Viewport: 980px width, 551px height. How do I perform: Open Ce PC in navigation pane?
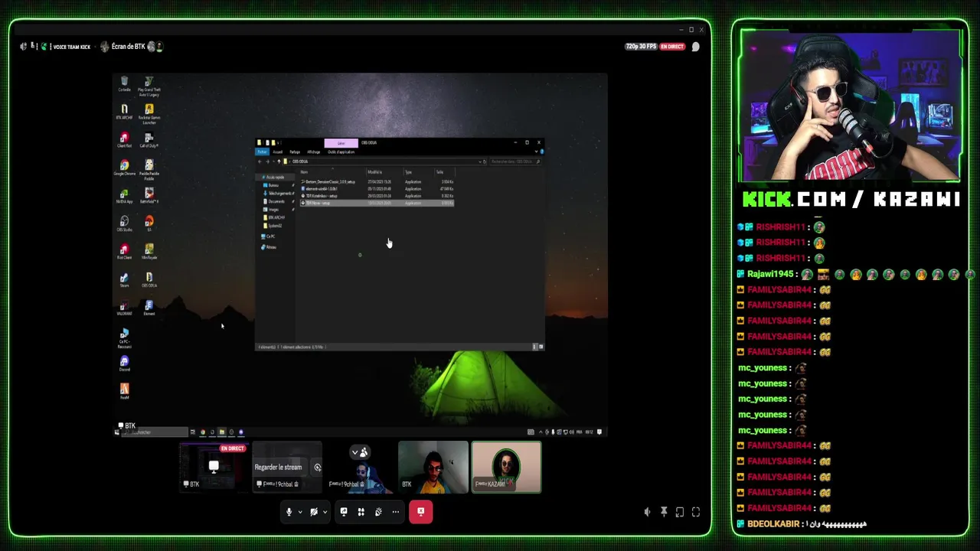click(269, 236)
